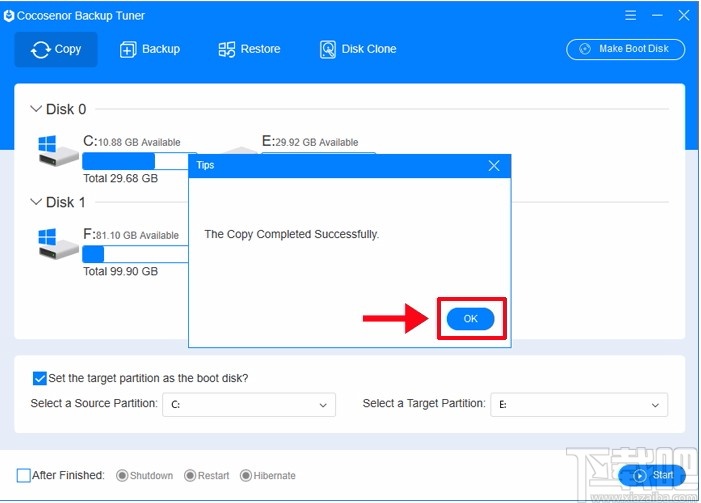Click the Make Boot Disk button
Image resolution: width=701 pixels, height=503 pixels.
pyautogui.click(x=625, y=49)
